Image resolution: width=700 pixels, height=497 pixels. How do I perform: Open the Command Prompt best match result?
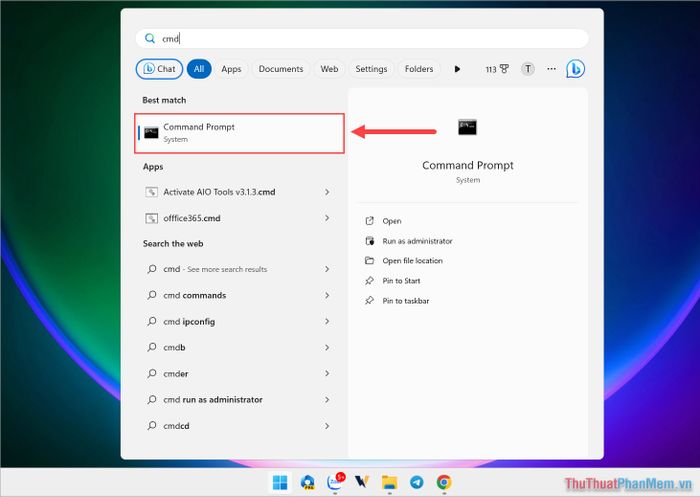click(x=239, y=133)
